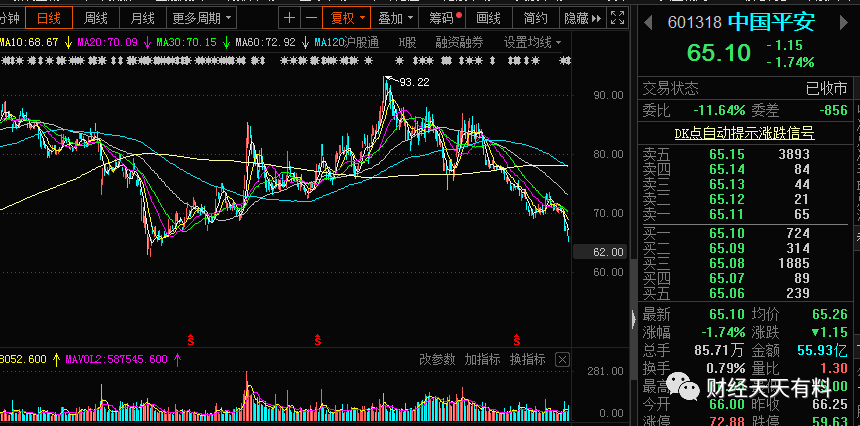Click the 融资融券 tag

(x=460, y=42)
